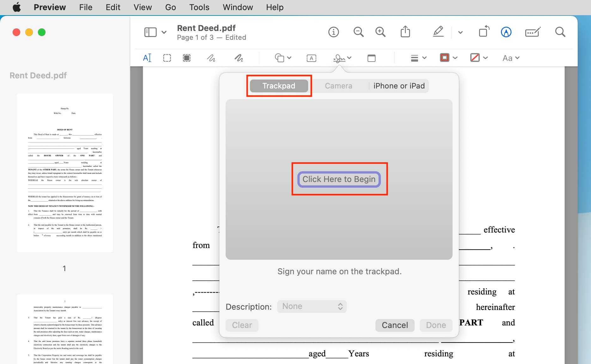
Task: Click the Note annotation icon
Action: click(371, 58)
